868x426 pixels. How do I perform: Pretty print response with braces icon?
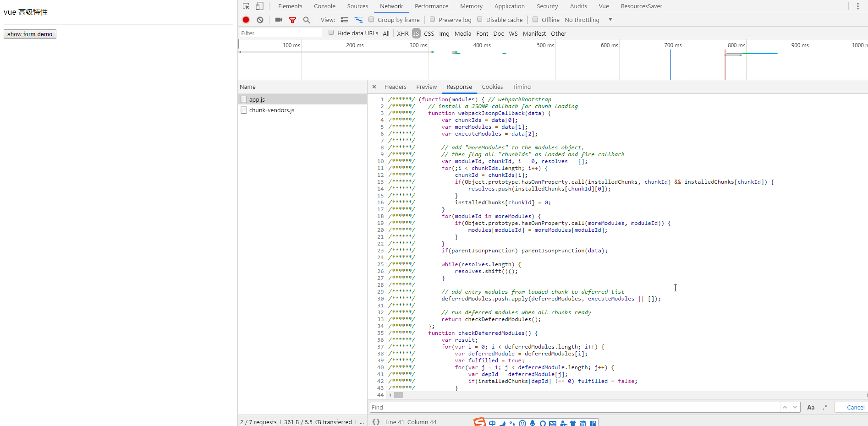(x=376, y=422)
